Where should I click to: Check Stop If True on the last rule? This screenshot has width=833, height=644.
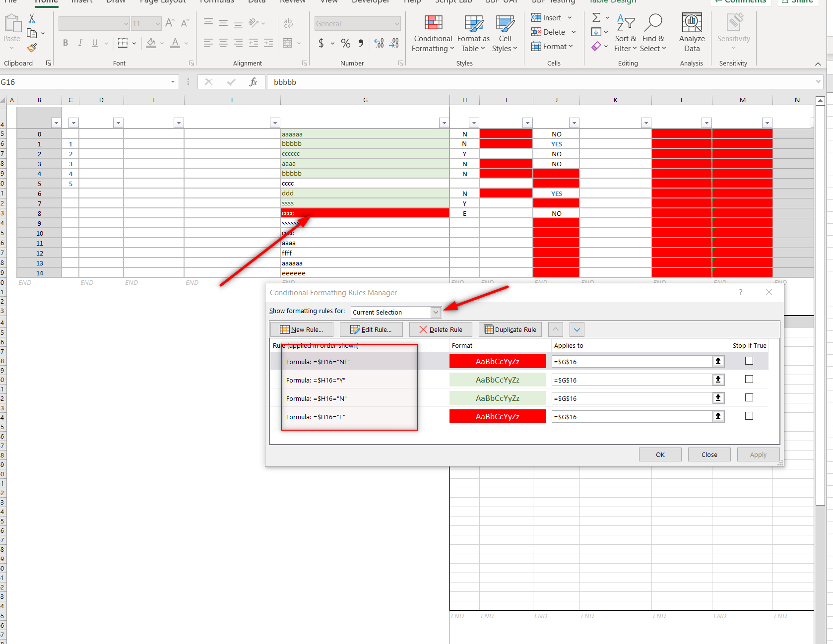coord(749,416)
